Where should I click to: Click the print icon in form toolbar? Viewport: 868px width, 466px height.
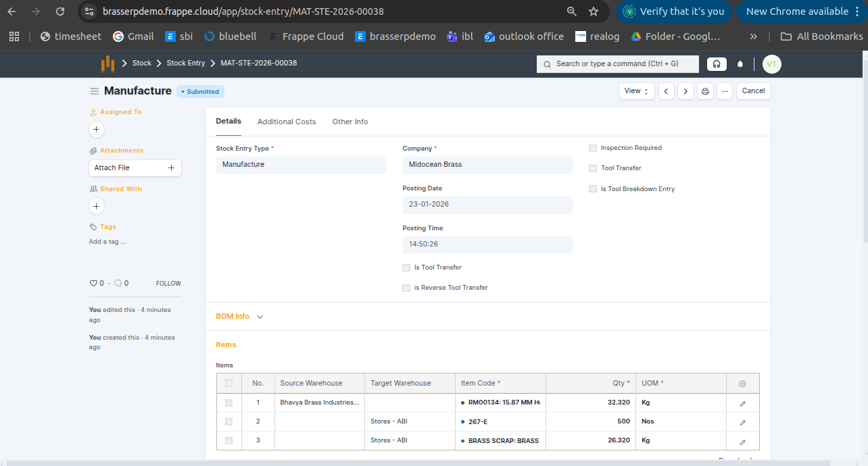[x=705, y=91]
